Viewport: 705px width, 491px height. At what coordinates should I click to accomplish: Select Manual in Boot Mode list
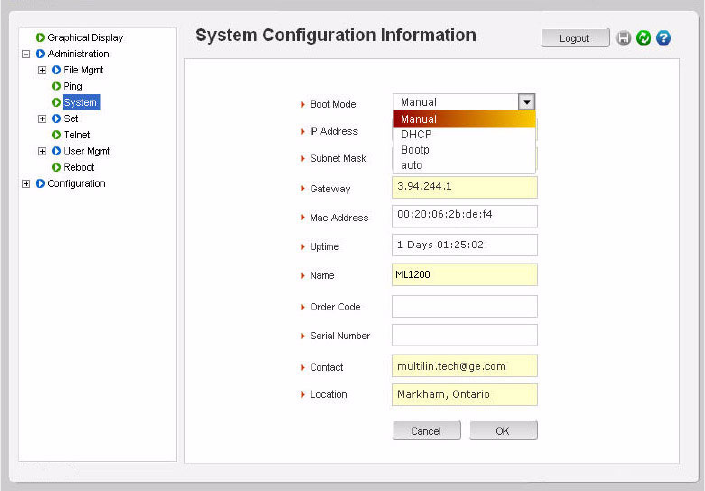point(464,119)
